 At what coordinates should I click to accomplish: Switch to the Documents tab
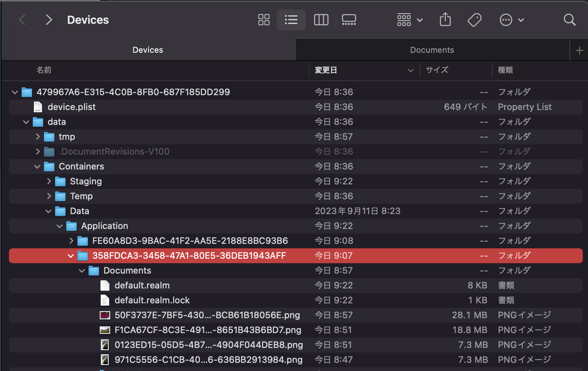432,50
